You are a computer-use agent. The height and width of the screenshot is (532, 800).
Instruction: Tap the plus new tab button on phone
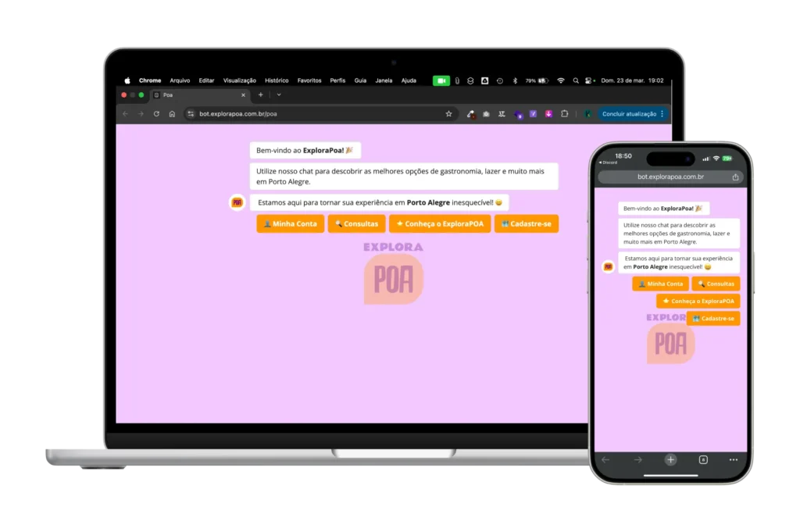[670, 460]
